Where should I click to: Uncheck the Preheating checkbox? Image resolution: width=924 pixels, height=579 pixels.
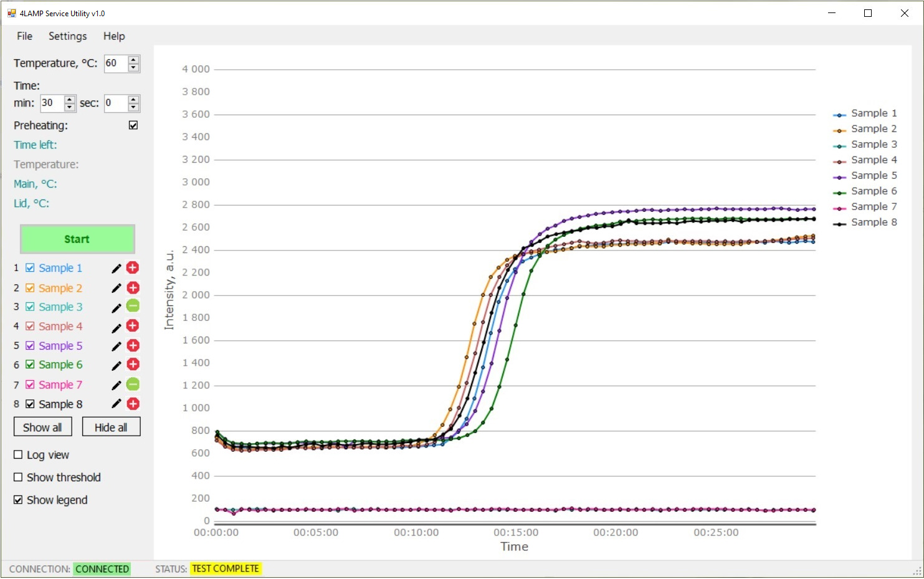(x=133, y=125)
